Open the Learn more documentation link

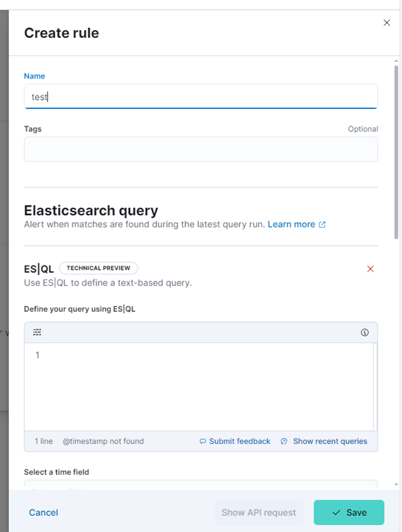coord(291,224)
